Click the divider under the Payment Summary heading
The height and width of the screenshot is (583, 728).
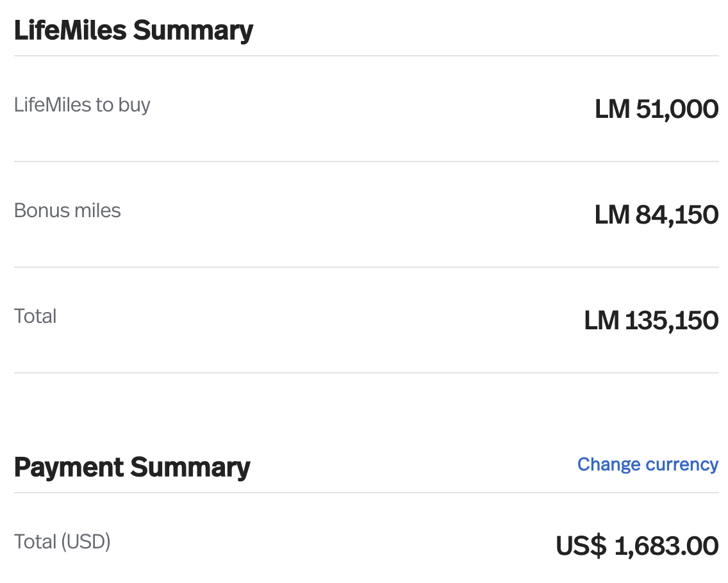367,493
